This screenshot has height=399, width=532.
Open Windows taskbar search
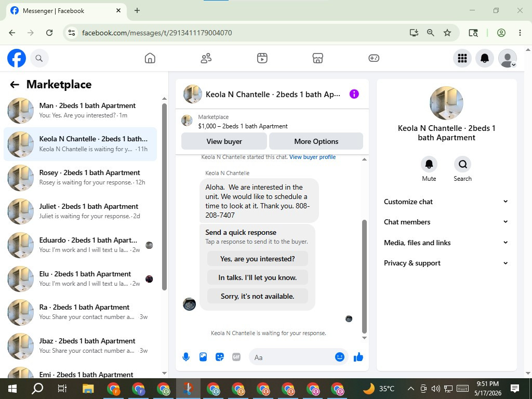(x=37, y=389)
